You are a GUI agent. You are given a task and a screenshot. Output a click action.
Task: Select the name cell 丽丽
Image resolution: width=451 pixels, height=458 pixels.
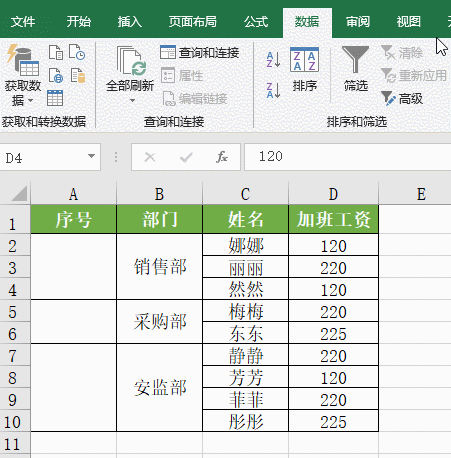pyautogui.click(x=246, y=267)
